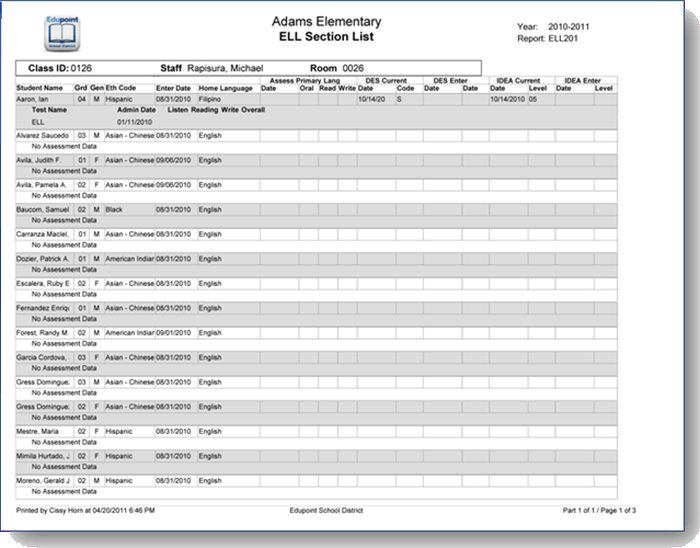
Task: Click IDEA Current date '10/14/2010'
Action: coord(508,99)
